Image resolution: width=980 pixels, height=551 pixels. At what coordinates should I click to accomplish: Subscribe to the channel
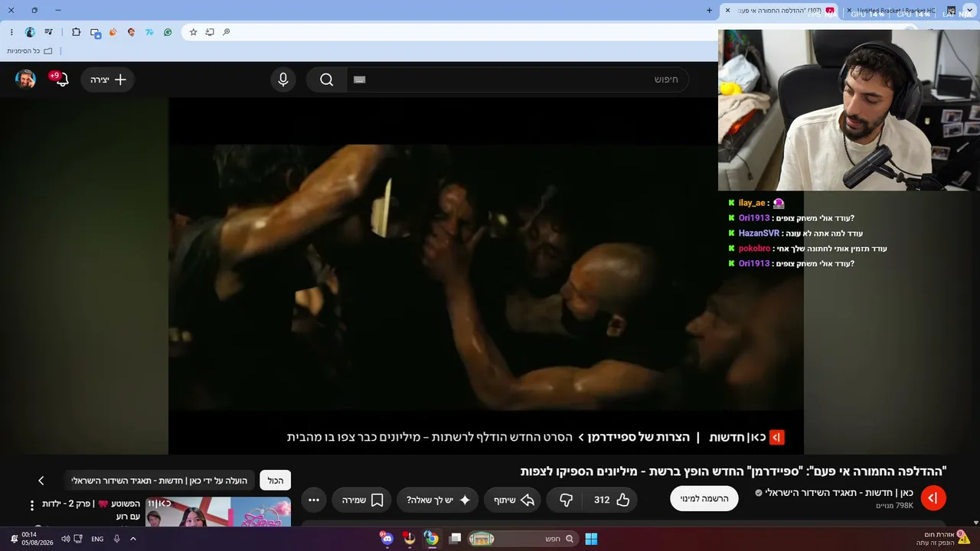[704, 498]
